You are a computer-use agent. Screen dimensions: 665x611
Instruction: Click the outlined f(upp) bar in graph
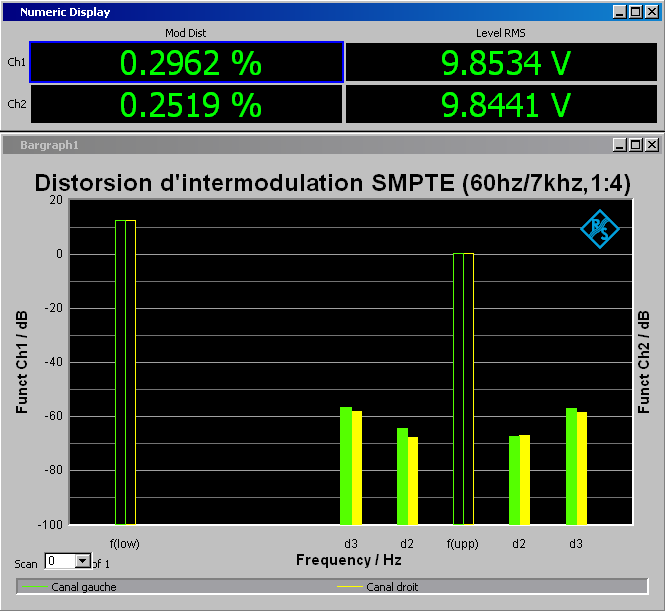pyautogui.click(x=463, y=389)
